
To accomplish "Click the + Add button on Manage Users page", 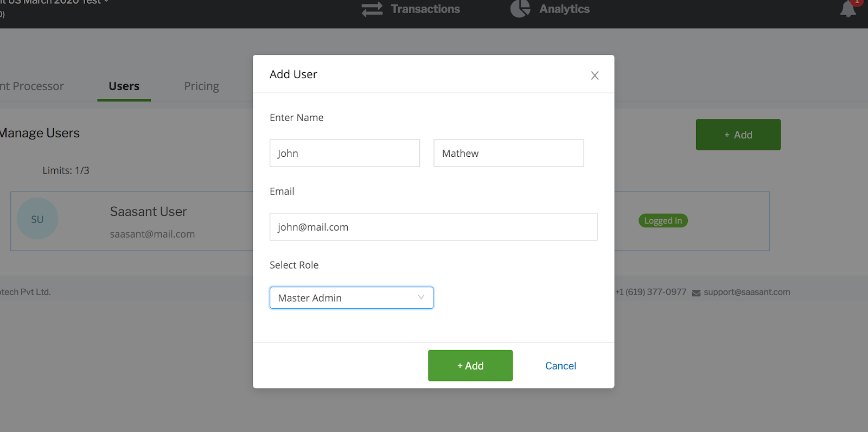I will tap(738, 135).
